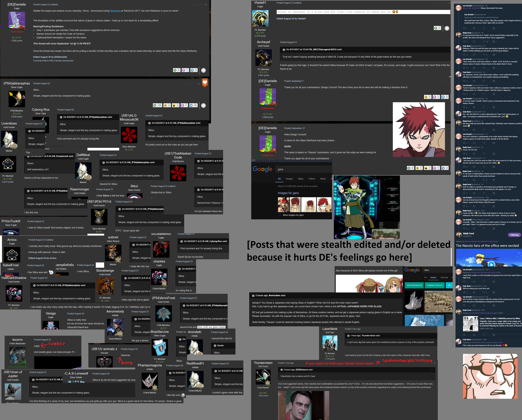
Task: Click the Google logo in the silica search
Action: pos(412,270)
